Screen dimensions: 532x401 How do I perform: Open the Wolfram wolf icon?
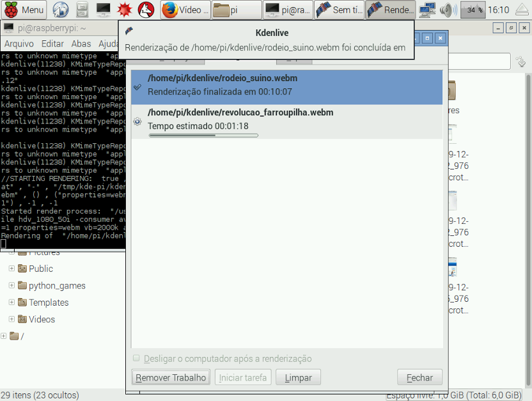pyautogui.click(x=146, y=10)
